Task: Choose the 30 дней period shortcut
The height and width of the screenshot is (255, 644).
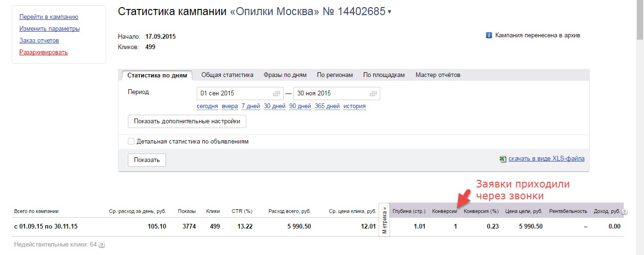Action: 275,106
